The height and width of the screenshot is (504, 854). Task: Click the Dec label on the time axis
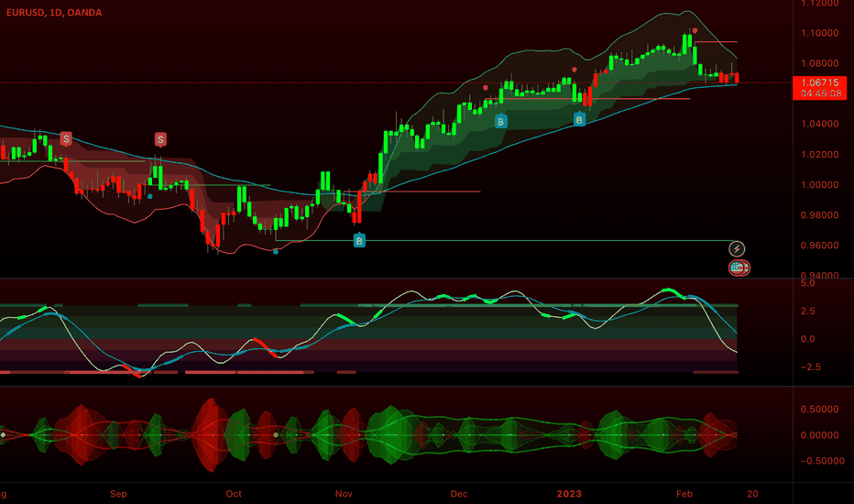(x=458, y=494)
